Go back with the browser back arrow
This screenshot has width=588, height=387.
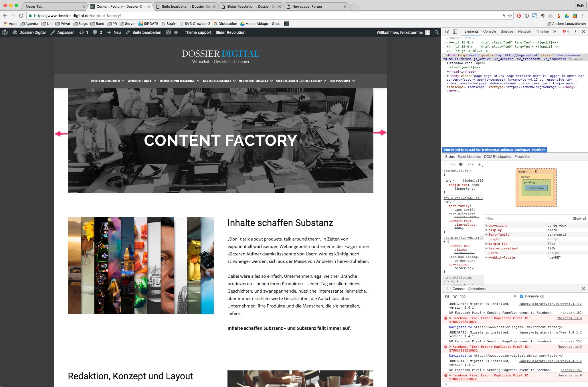(x=5, y=16)
